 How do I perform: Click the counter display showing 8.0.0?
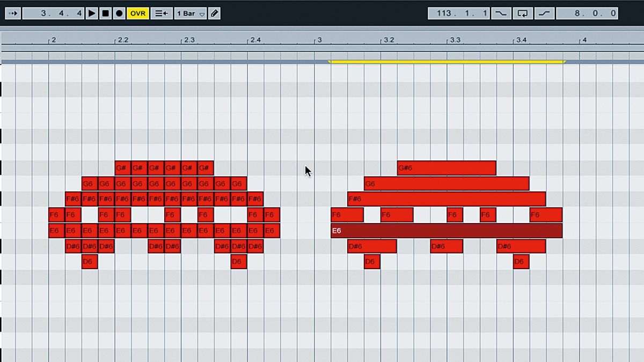(587, 13)
